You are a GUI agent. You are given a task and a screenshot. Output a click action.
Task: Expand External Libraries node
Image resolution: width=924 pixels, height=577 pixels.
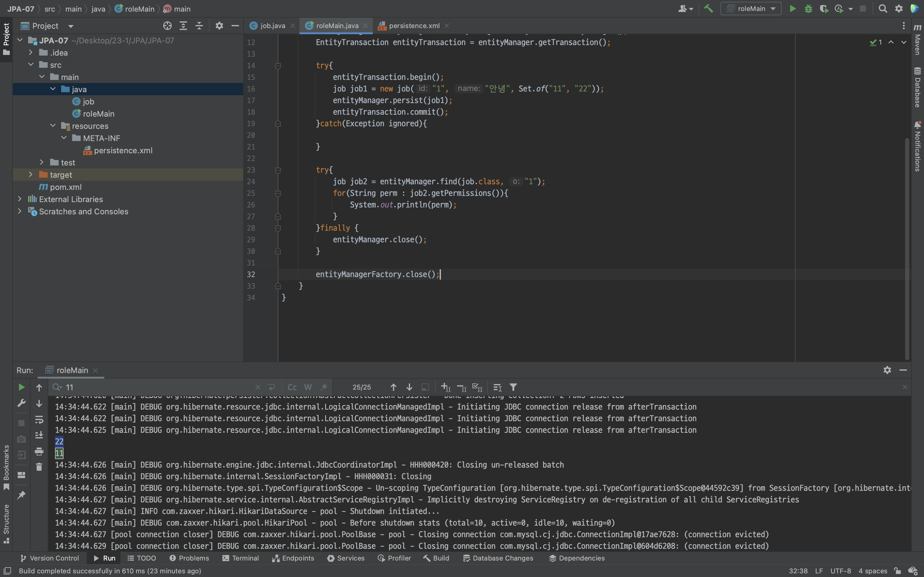(x=20, y=199)
